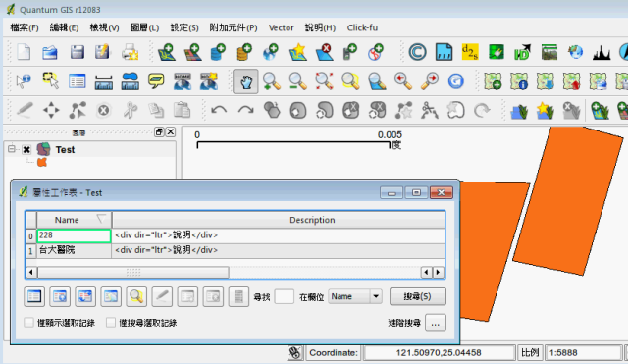This screenshot has height=364, width=628.
Task: Click the Add Raster Layer icon
Action: [193, 52]
